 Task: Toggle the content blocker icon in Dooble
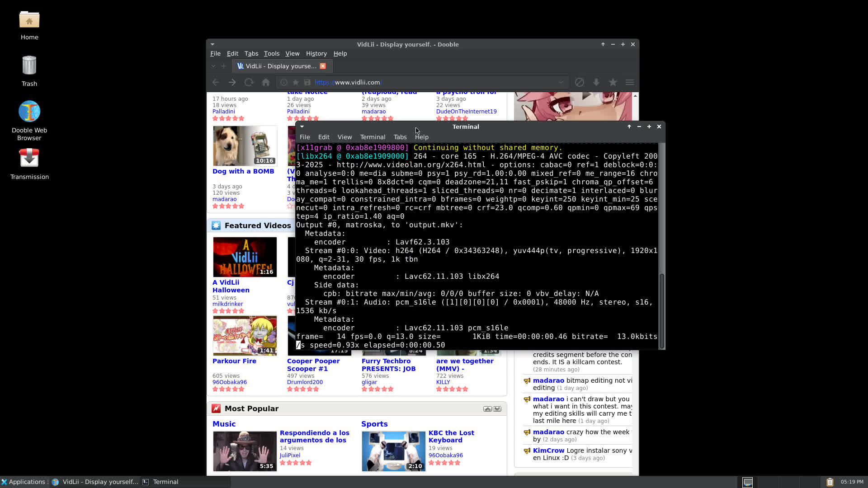pos(580,82)
